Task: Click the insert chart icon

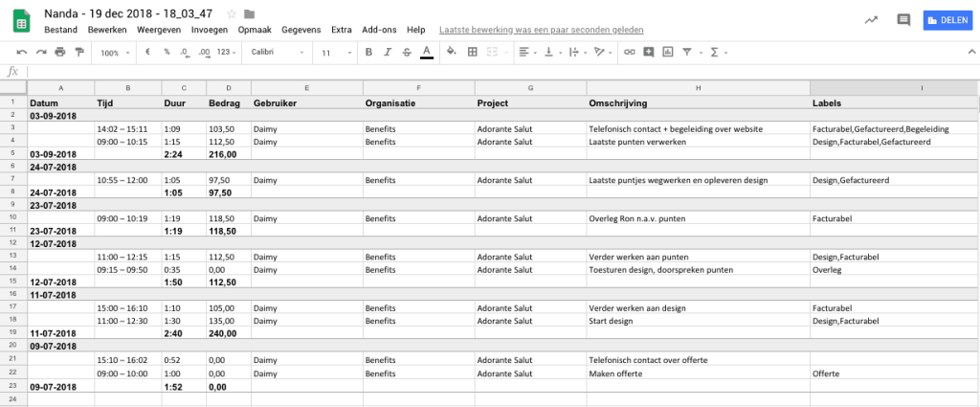Action: (667, 53)
